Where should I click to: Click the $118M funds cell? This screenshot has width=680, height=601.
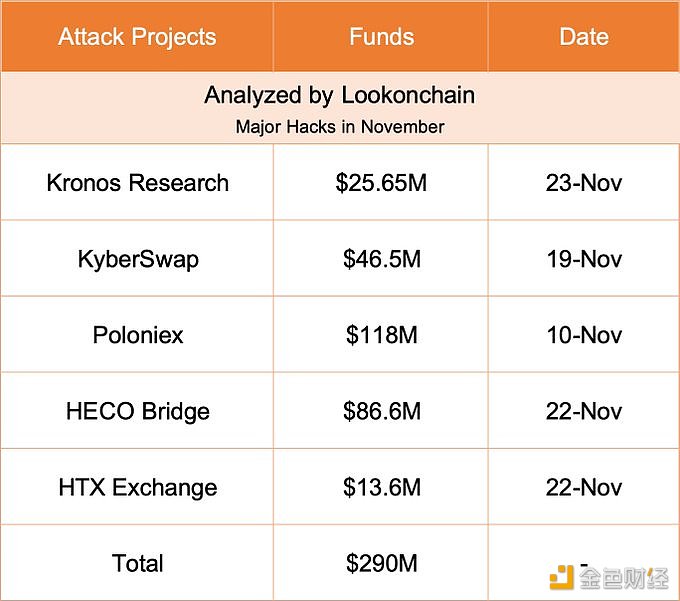[x=381, y=334]
